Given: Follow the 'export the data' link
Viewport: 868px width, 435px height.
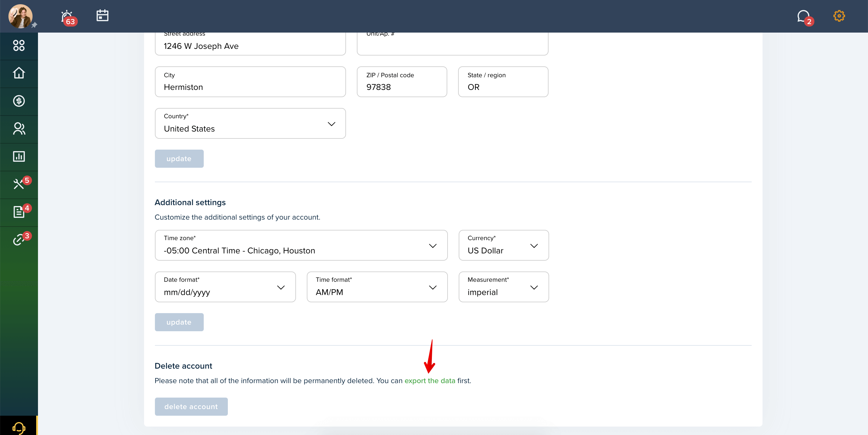Looking at the screenshot, I should point(429,381).
